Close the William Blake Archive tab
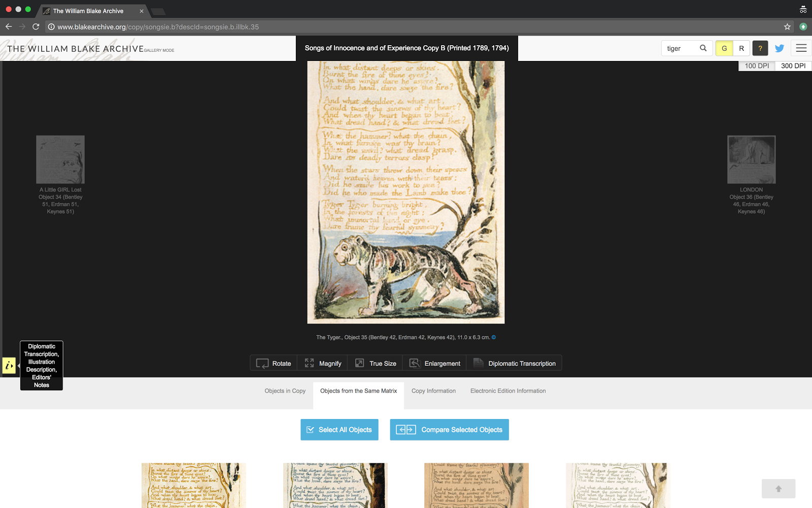This screenshot has width=812, height=508. [x=142, y=11]
